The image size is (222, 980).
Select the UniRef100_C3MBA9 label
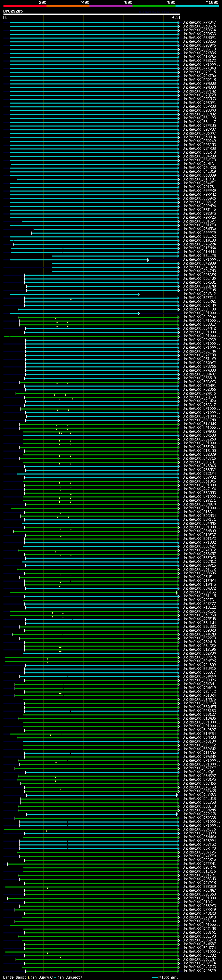(x=199, y=531)
